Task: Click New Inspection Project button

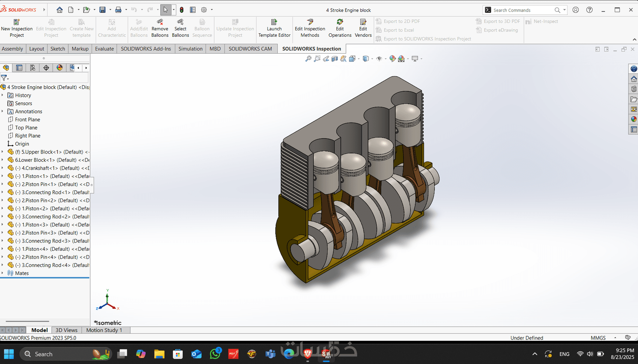Action: coord(17,28)
